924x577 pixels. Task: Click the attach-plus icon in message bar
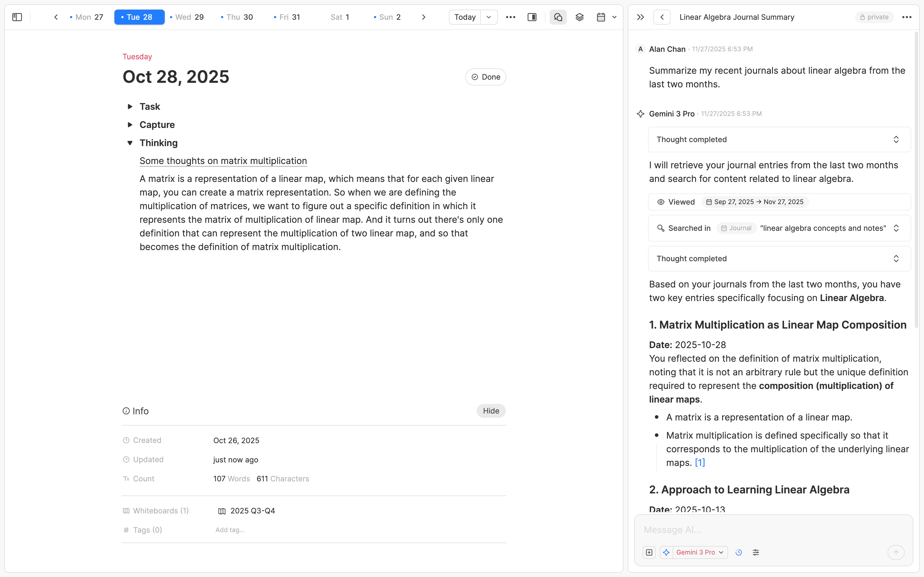649,552
